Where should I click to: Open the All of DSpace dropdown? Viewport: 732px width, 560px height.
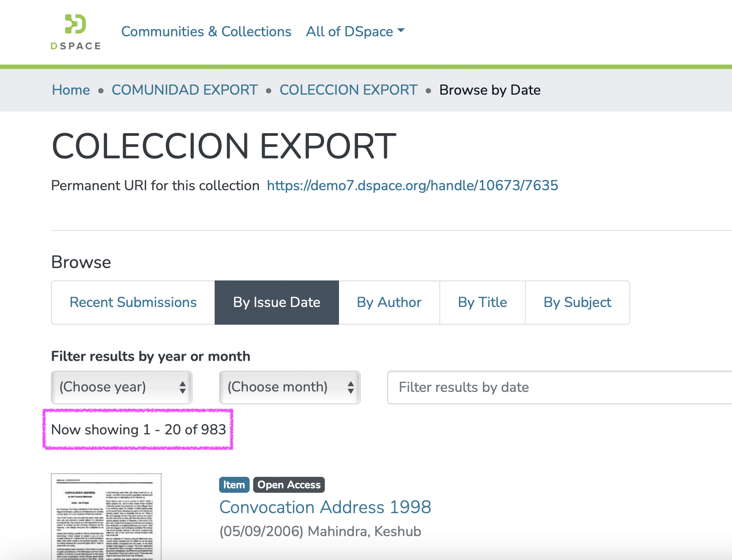(x=350, y=31)
